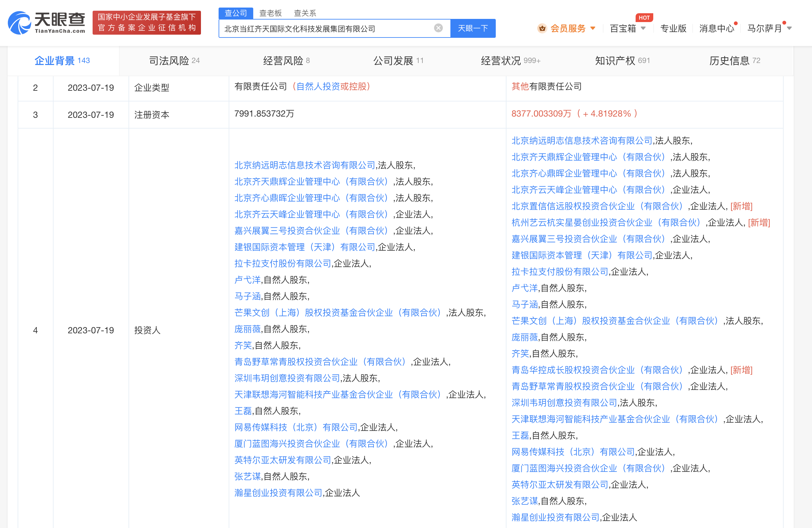Image resolution: width=812 pixels, height=528 pixels.
Task: Clear the search box with the X icon
Action: point(438,28)
